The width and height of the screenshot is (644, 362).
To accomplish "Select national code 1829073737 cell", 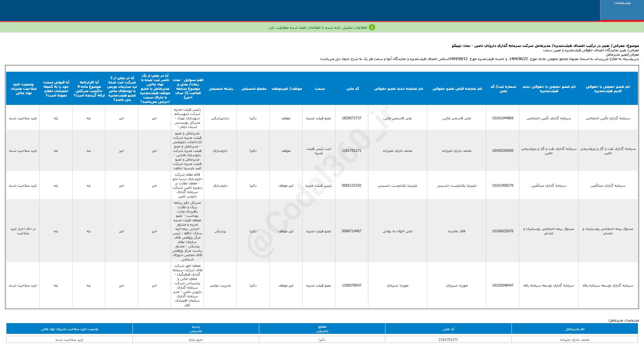I will tap(352, 118).
